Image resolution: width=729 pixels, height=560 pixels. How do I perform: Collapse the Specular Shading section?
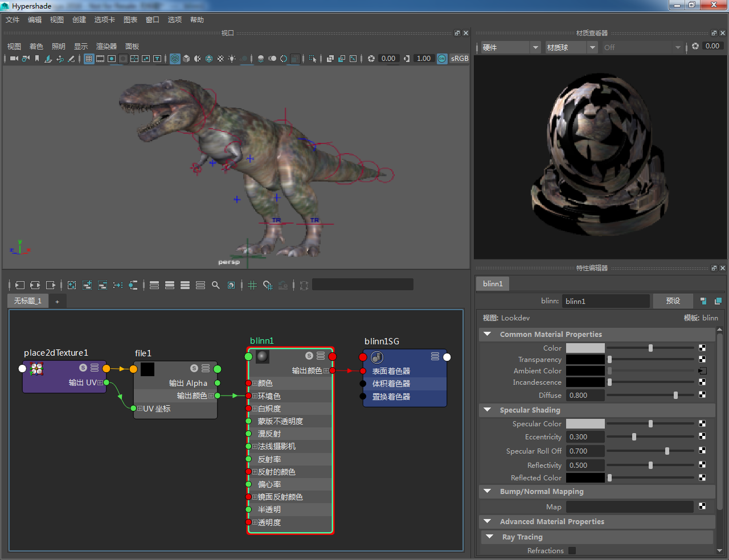(488, 410)
